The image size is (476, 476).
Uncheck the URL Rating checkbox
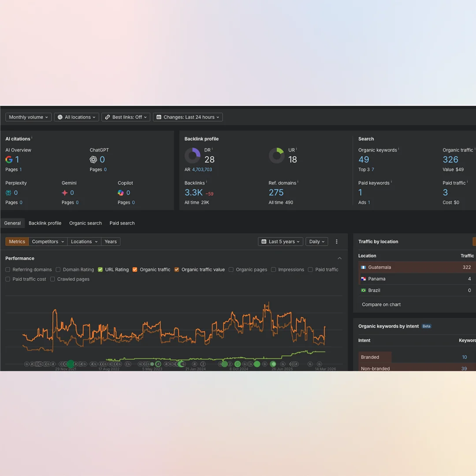click(100, 270)
